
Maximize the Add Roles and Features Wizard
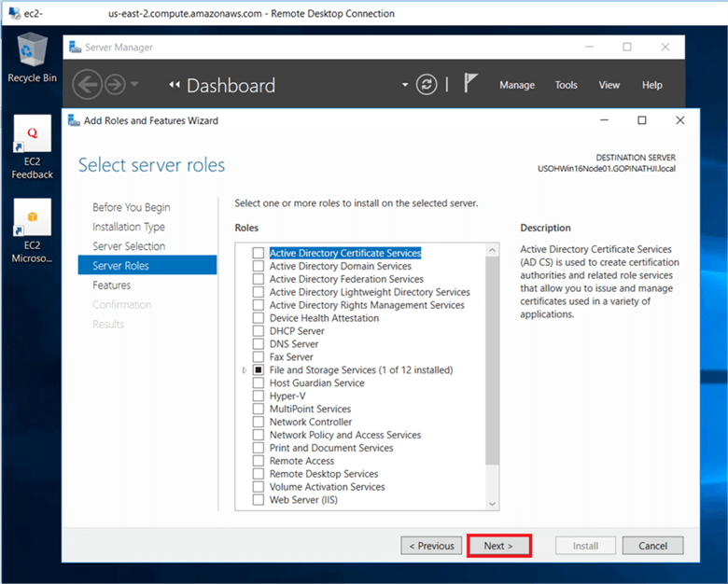click(x=641, y=120)
